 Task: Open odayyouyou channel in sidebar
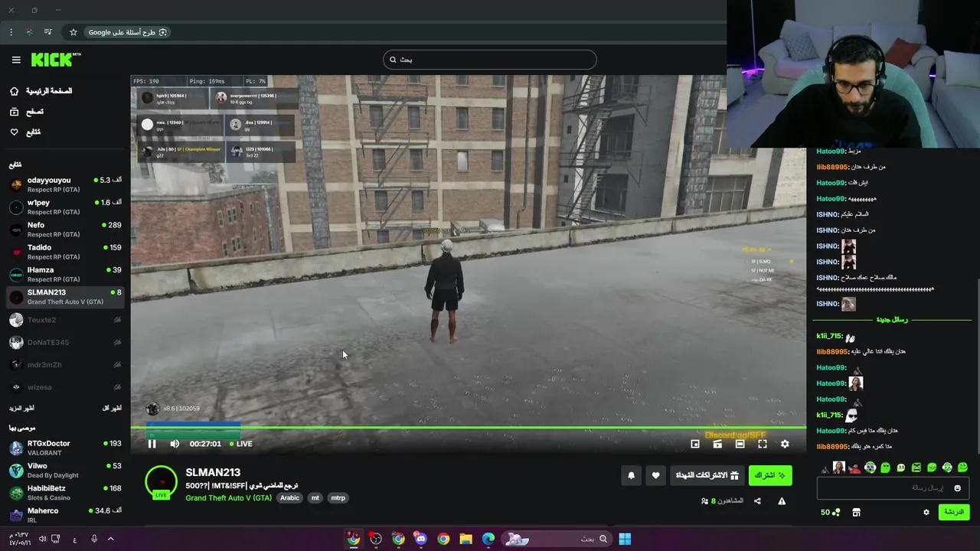(x=65, y=184)
